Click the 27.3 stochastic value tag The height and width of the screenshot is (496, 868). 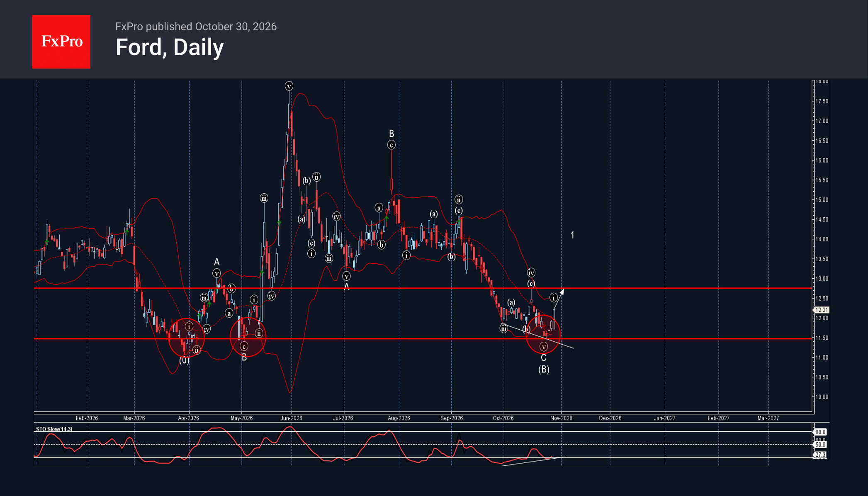(x=820, y=455)
